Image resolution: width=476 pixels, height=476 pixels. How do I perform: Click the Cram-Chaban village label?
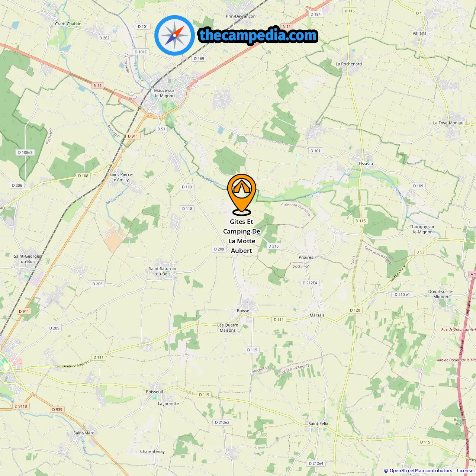(68, 24)
